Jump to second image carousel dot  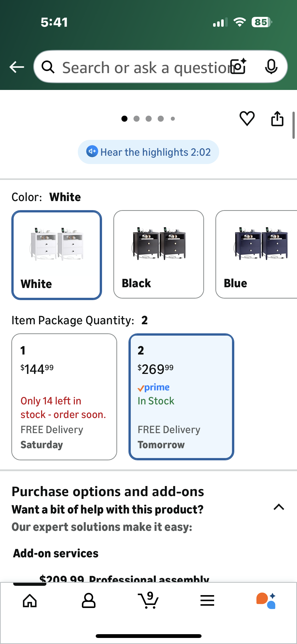(x=137, y=119)
